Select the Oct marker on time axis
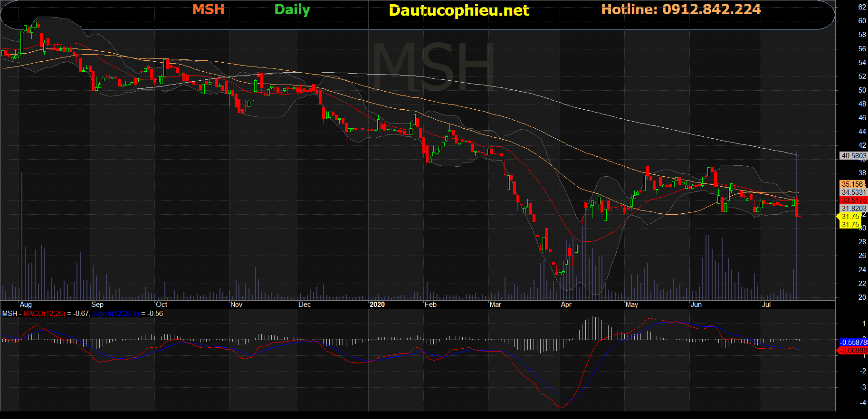868x419 pixels. 162,305
